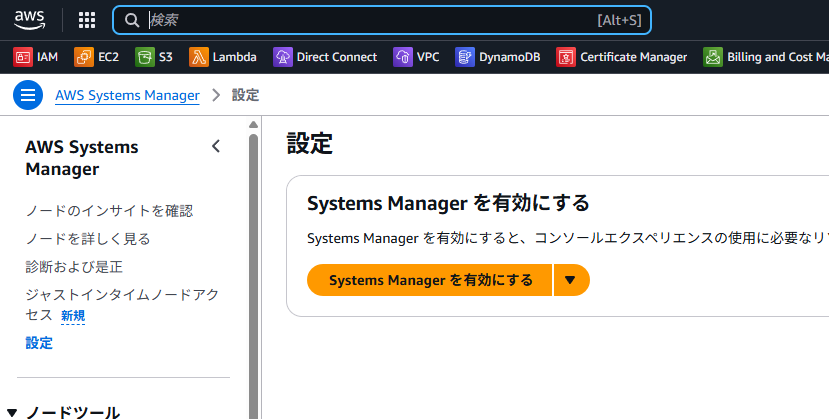Click the Certificate Manager bookmark label
The width and height of the screenshot is (829, 419).
pyautogui.click(x=633, y=57)
